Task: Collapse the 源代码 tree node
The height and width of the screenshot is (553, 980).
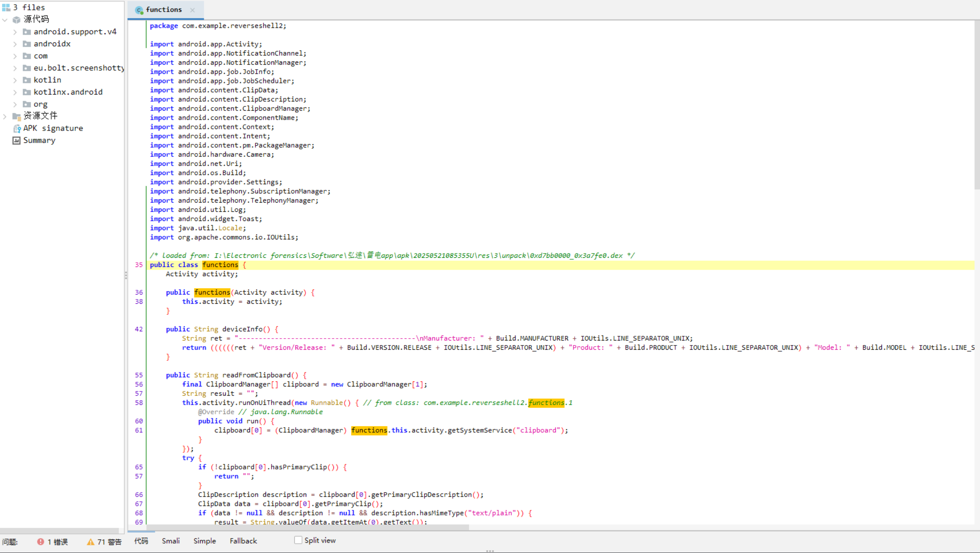Action: (5, 20)
